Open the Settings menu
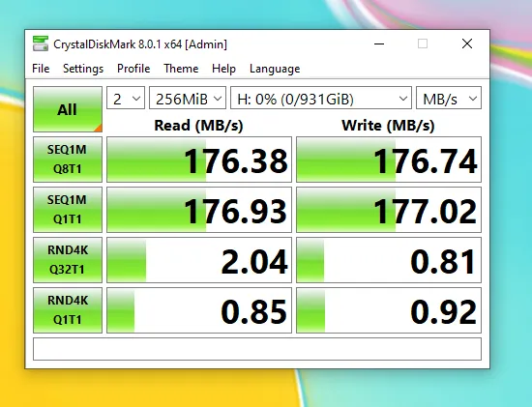532x407 pixels. 83,69
